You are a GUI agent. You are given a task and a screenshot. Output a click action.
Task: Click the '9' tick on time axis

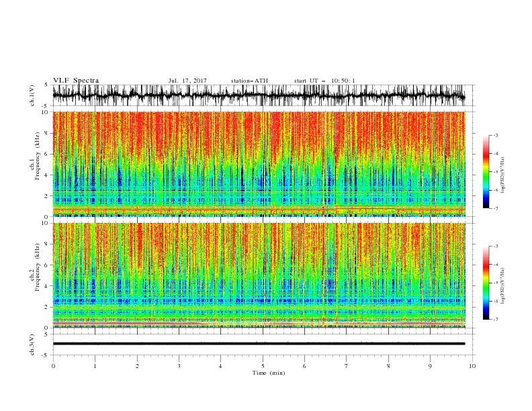click(430, 366)
